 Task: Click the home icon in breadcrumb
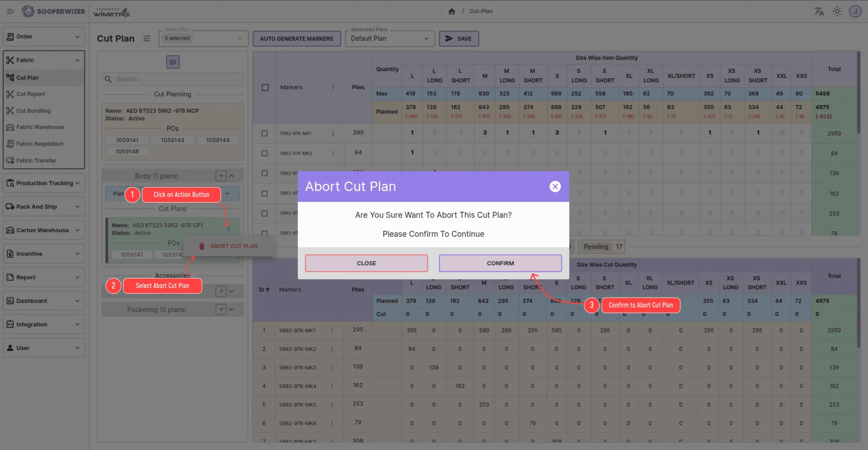(x=452, y=11)
